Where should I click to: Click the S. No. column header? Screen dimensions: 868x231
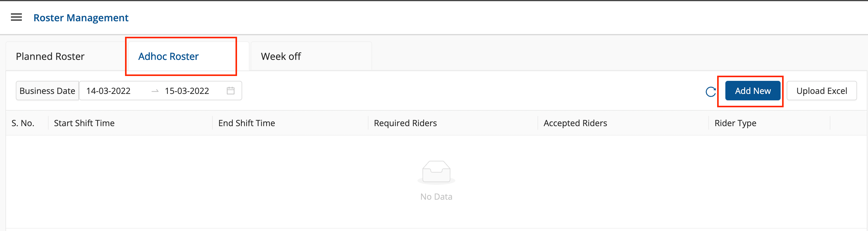(23, 123)
